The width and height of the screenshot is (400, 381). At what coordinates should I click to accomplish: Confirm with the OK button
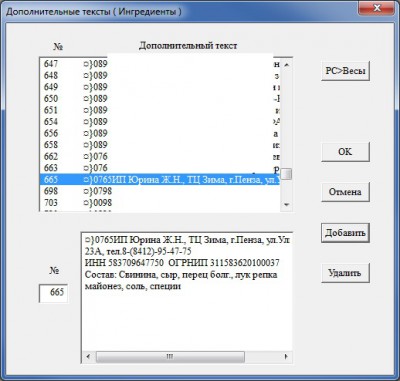[x=345, y=152]
